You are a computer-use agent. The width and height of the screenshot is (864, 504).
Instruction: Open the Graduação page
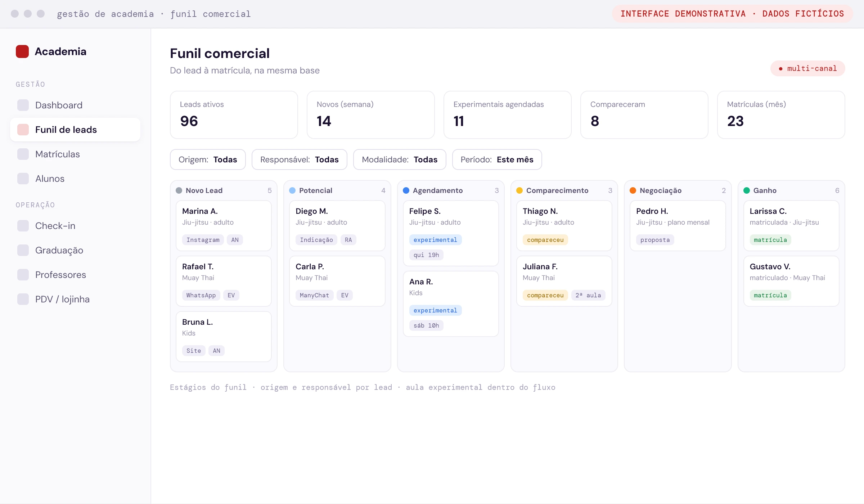(x=75, y=250)
